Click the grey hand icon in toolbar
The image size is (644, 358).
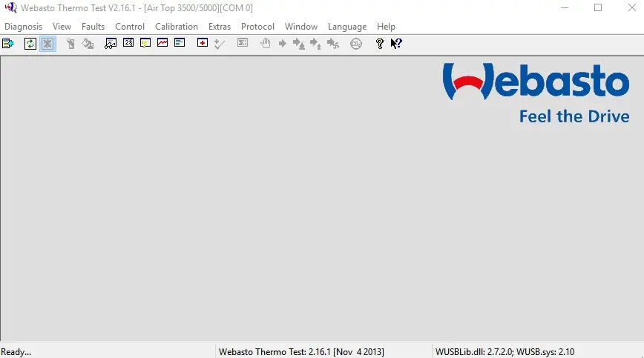(266, 44)
